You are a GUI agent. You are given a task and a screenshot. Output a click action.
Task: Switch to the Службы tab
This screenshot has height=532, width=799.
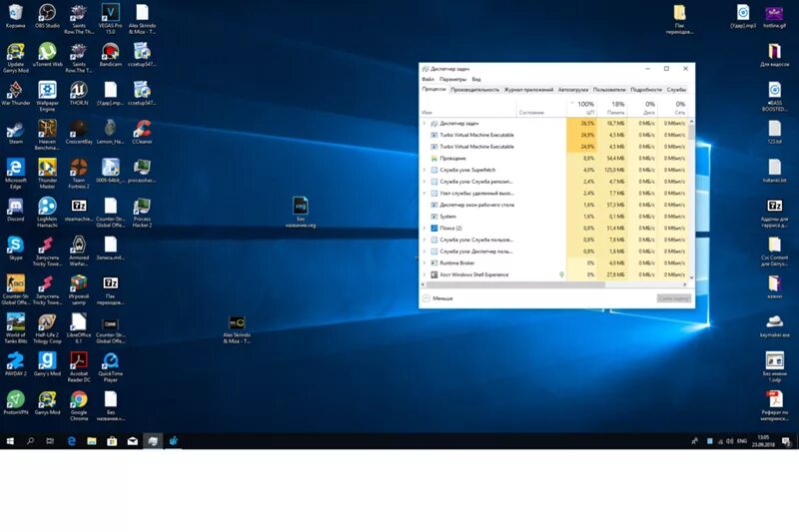click(x=677, y=90)
